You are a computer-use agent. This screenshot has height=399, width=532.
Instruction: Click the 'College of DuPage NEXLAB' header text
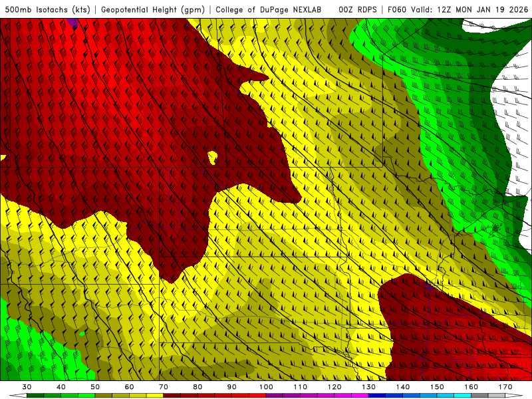269,9
